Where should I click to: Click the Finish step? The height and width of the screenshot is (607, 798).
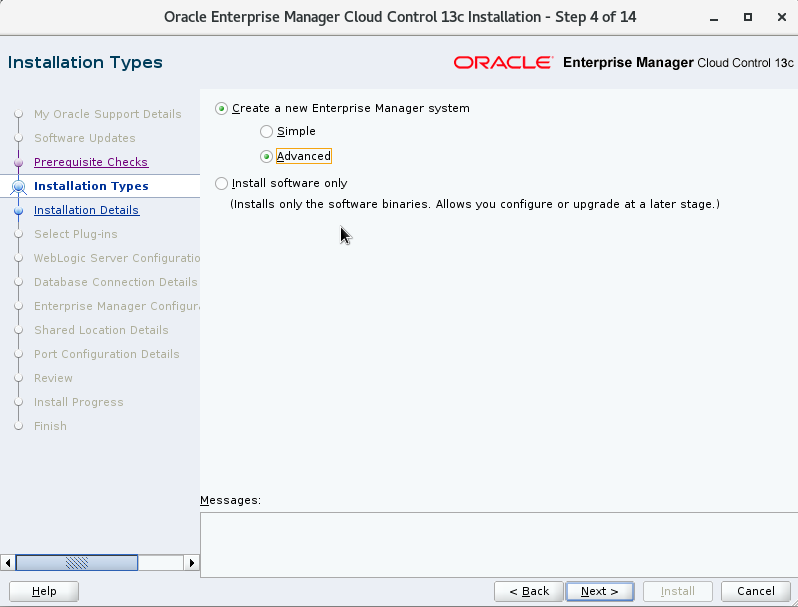click(x=50, y=426)
